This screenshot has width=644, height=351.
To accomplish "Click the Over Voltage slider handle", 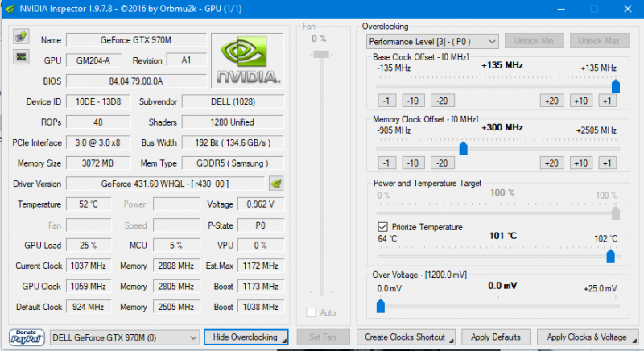I will [x=380, y=306].
